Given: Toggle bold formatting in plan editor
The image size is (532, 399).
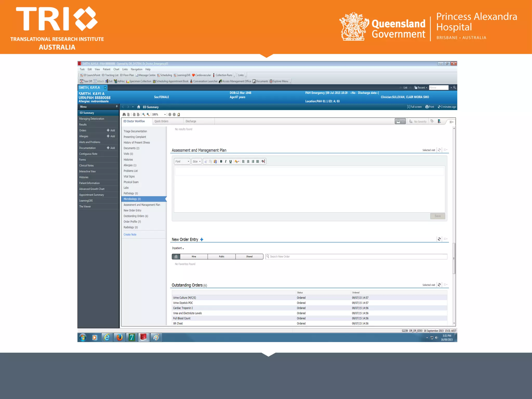Looking at the screenshot, I should (x=221, y=161).
